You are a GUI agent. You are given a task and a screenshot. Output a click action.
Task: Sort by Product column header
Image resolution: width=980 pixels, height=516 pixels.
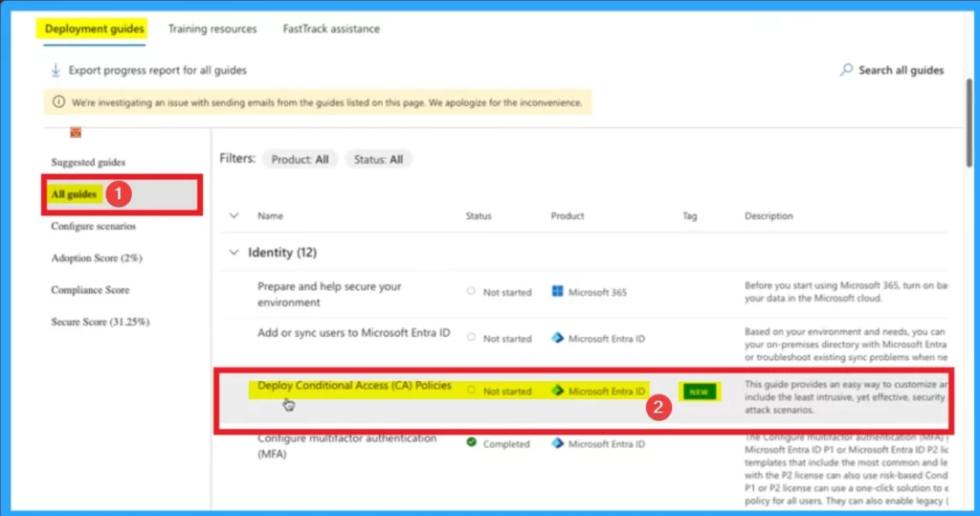(567, 215)
